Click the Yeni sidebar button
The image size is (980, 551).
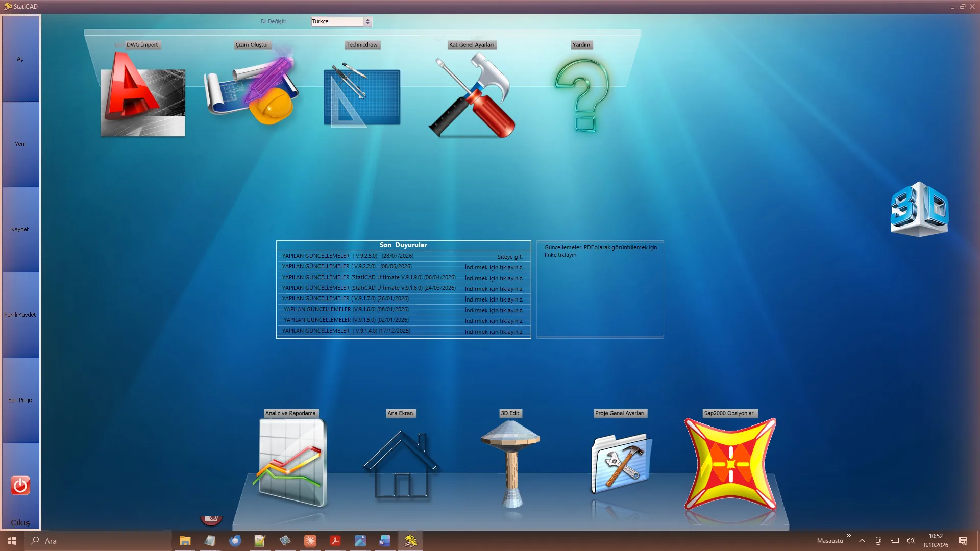pyautogui.click(x=20, y=144)
